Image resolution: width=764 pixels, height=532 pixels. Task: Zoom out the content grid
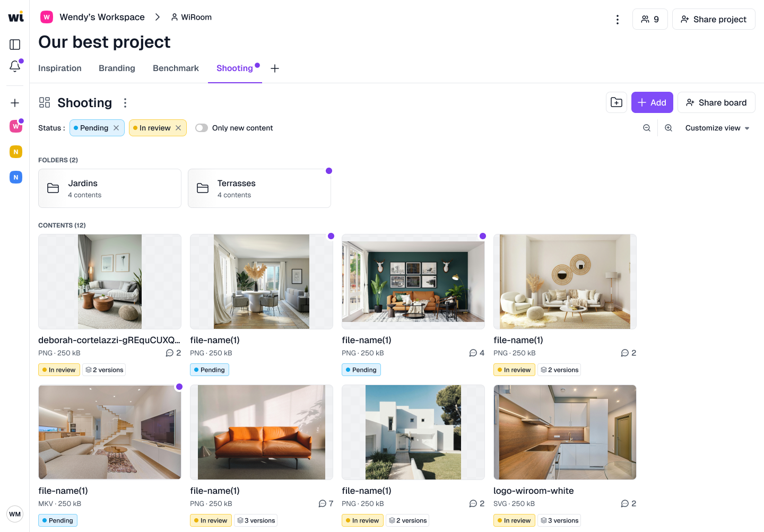click(647, 128)
